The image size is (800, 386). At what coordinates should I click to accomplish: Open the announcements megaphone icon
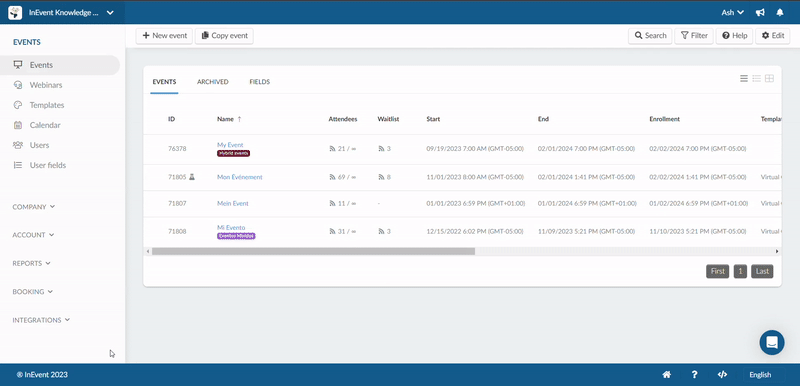pos(760,13)
